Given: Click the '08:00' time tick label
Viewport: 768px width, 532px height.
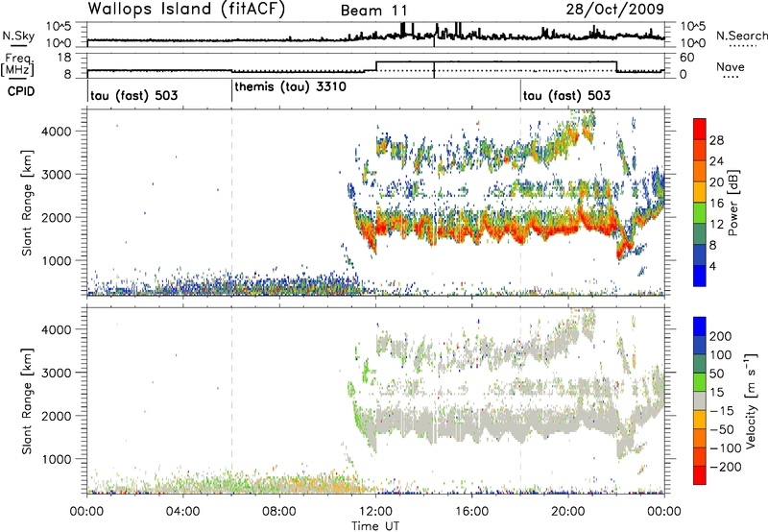Looking at the screenshot, I should coord(279,512).
